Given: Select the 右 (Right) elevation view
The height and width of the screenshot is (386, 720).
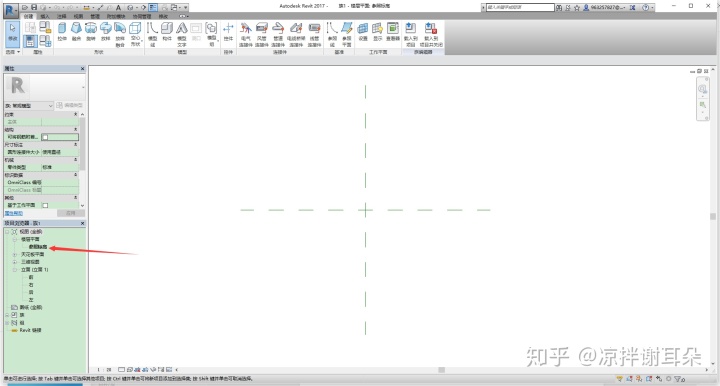Looking at the screenshot, I should [31, 285].
